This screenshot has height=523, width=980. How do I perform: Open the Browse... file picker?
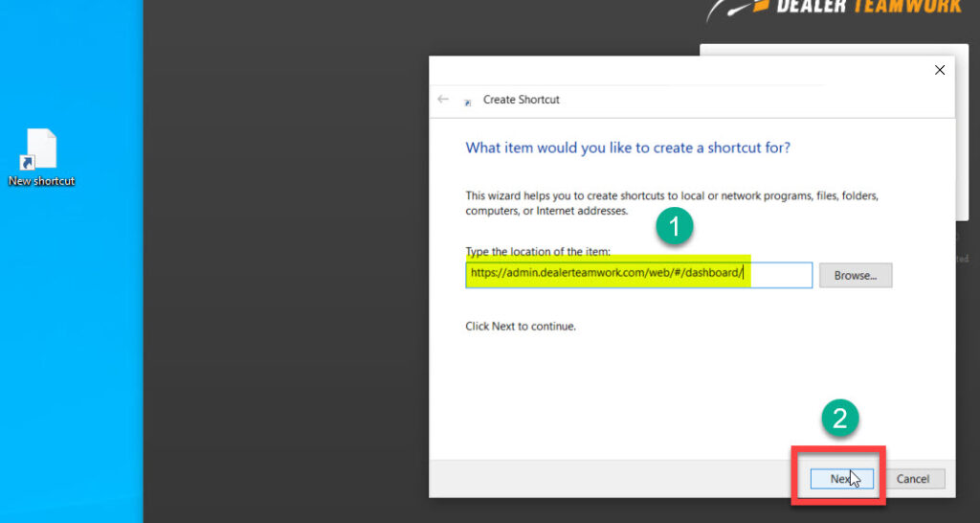coord(855,275)
